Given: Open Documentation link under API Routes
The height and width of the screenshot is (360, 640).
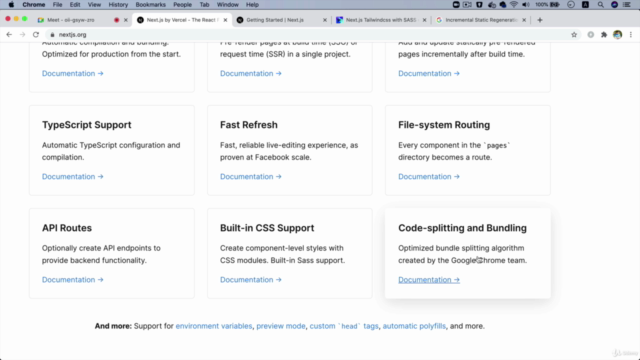Looking at the screenshot, I should click(73, 280).
